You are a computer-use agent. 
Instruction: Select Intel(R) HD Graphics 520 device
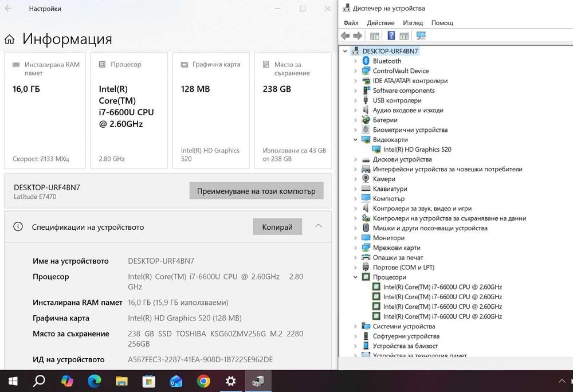[x=417, y=150]
